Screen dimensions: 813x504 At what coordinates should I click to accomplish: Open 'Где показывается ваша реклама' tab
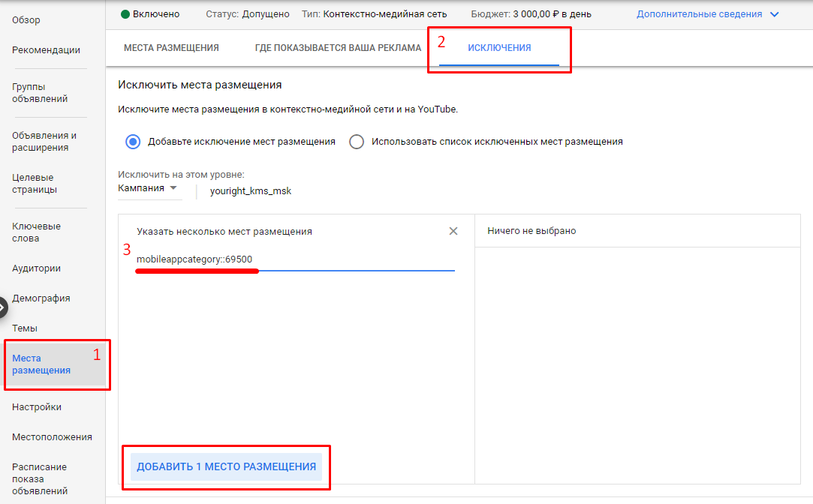pos(338,48)
